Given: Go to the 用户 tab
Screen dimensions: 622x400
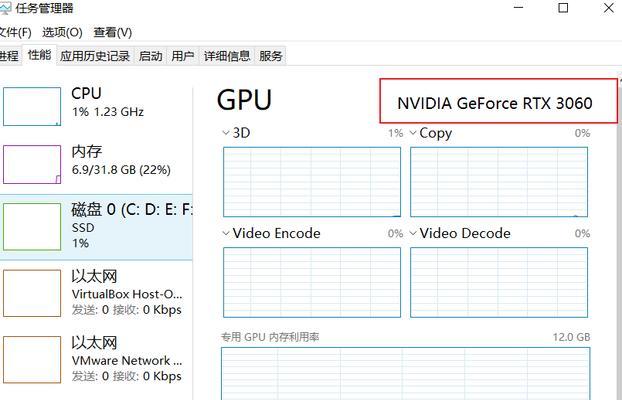Looking at the screenshot, I should pos(182,56).
